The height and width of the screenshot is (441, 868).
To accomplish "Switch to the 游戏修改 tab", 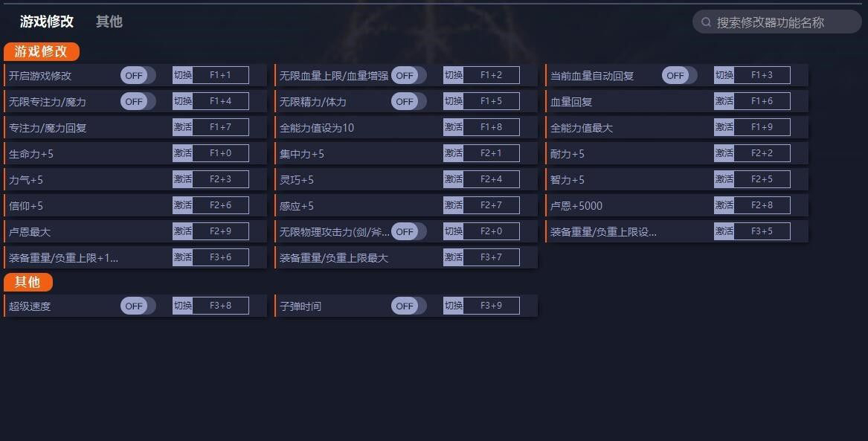I will 47,22.
